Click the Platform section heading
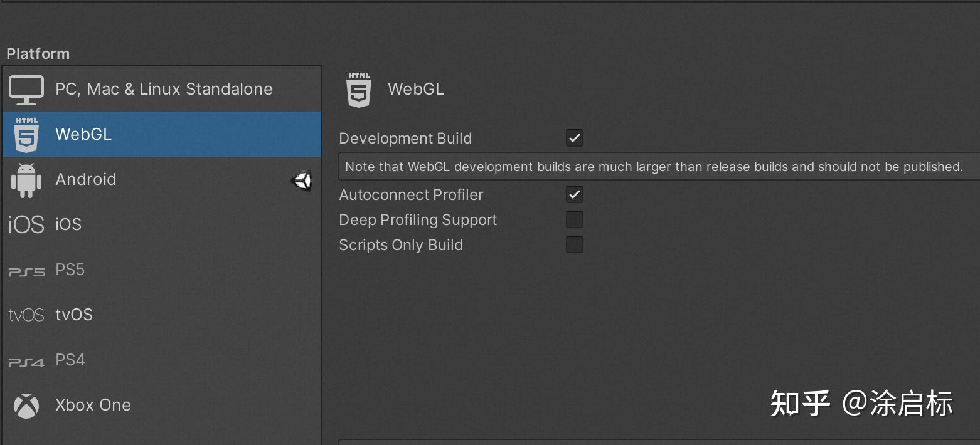 [x=38, y=54]
